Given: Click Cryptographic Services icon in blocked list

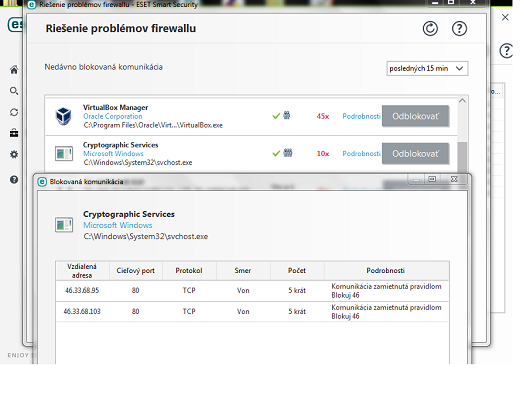Looking at the screenshot, I should pos(64,154).
